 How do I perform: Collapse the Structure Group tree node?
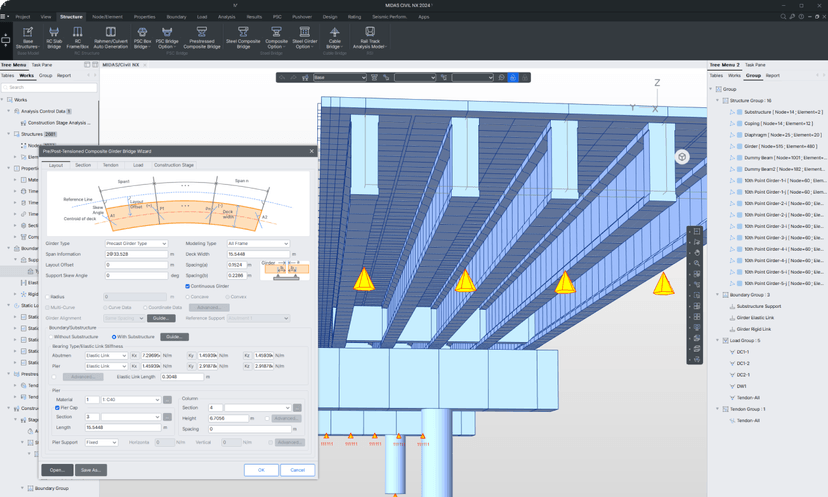(x=717, y=100)
